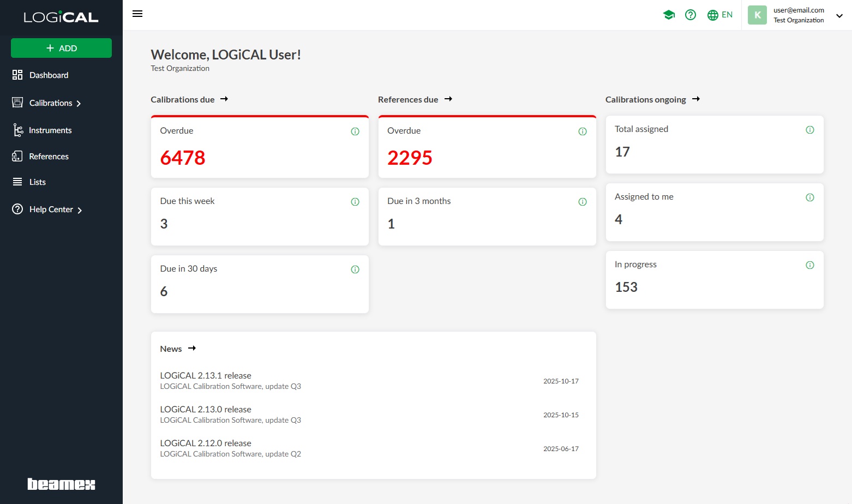Select Lists in the sidebar
Image resolution: width=852 pixels, height=504 pixels.
pos(37,182)
